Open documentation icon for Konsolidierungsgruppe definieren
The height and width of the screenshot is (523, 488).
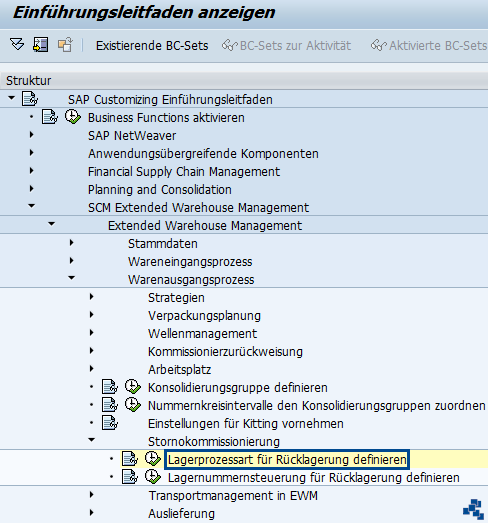click(x=110, y=387)
